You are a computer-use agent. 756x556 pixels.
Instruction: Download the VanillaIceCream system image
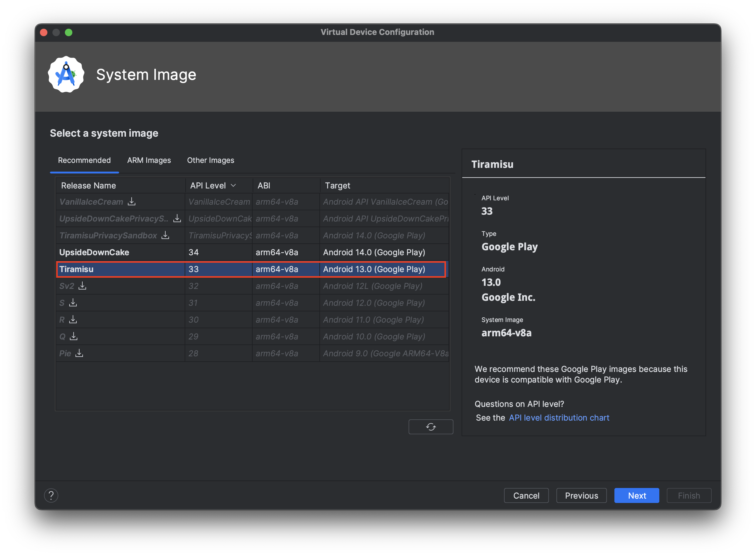(132, 202)
